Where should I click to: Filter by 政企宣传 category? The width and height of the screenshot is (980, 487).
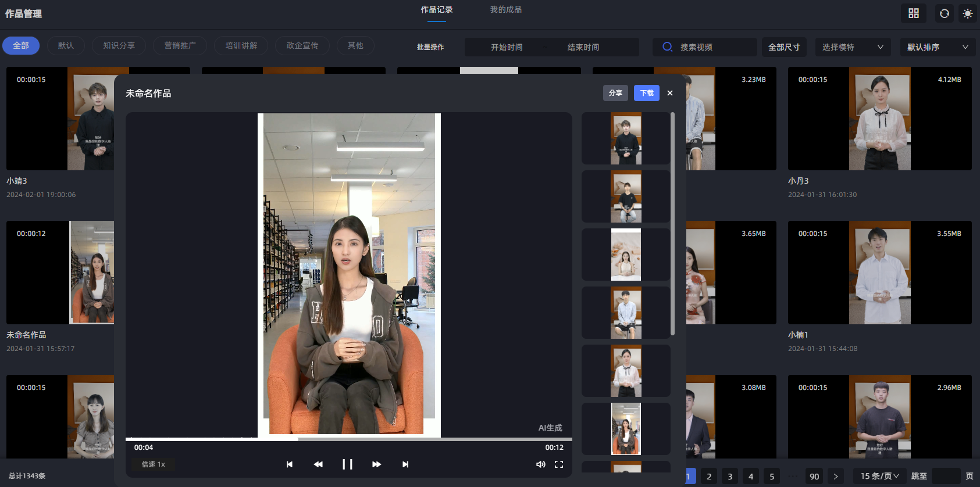point(302,45)
